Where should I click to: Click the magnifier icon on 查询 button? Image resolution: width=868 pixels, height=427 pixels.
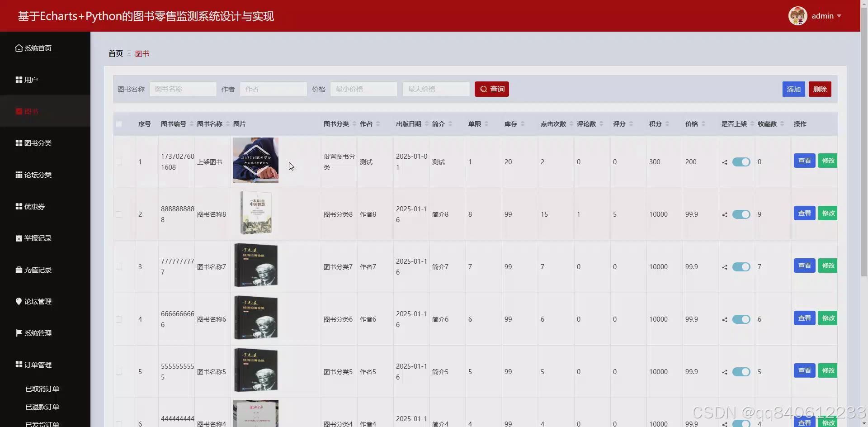point(483,89)
